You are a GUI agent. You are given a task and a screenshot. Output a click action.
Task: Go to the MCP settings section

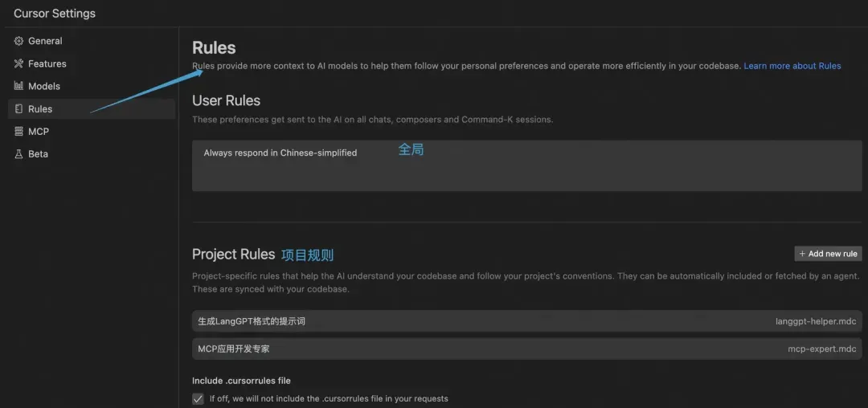(92, 132)
